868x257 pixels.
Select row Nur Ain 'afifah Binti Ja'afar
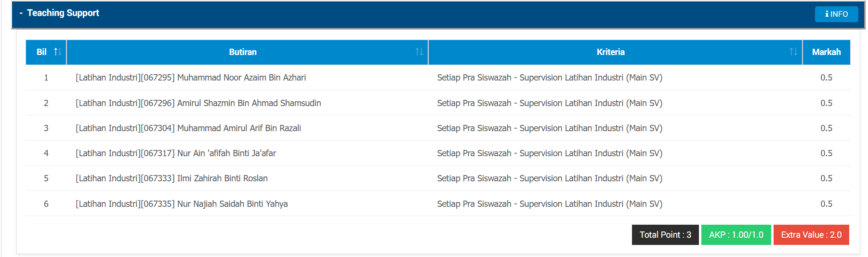438,153
